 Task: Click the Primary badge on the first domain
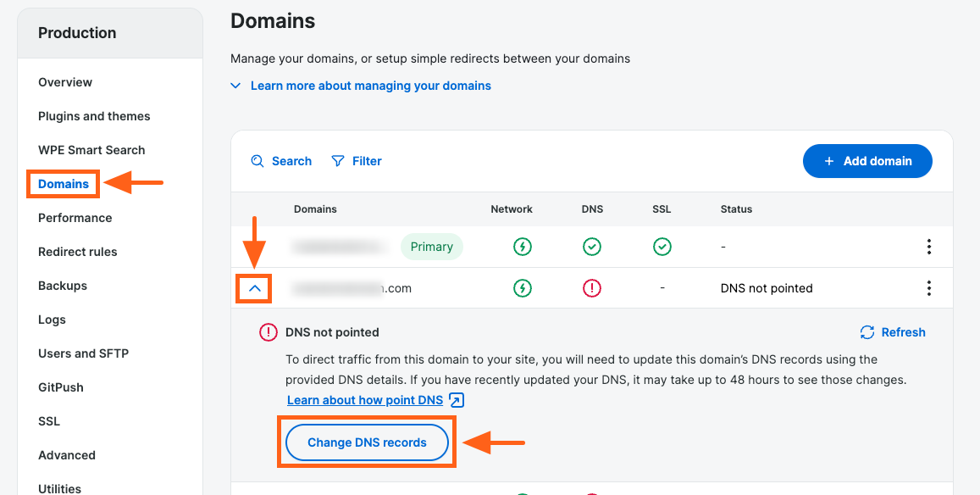(431, 247)
